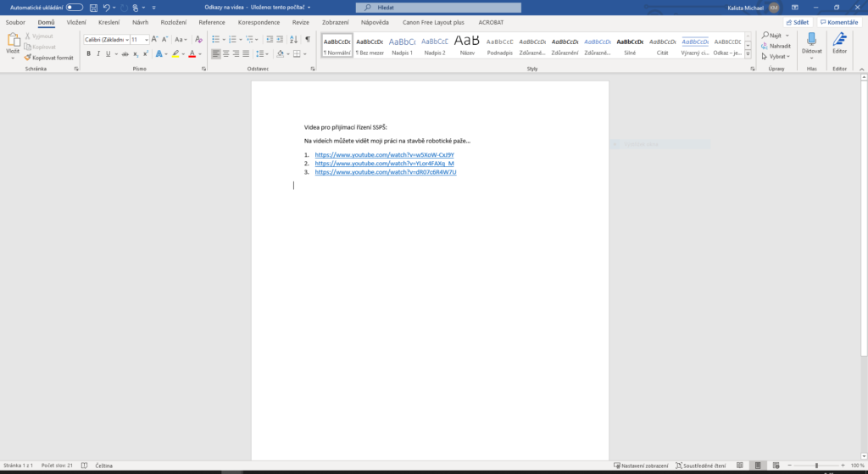Click the Save icon in the title bar
The width and height of the screenshot is (868, 474).
pyautogui.click(x=94, y=7)
